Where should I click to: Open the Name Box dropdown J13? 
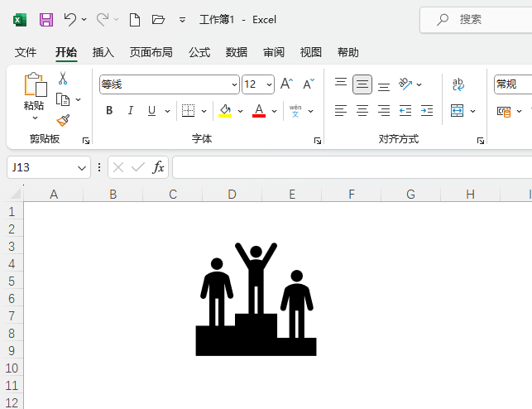click(x=81, y=168)
